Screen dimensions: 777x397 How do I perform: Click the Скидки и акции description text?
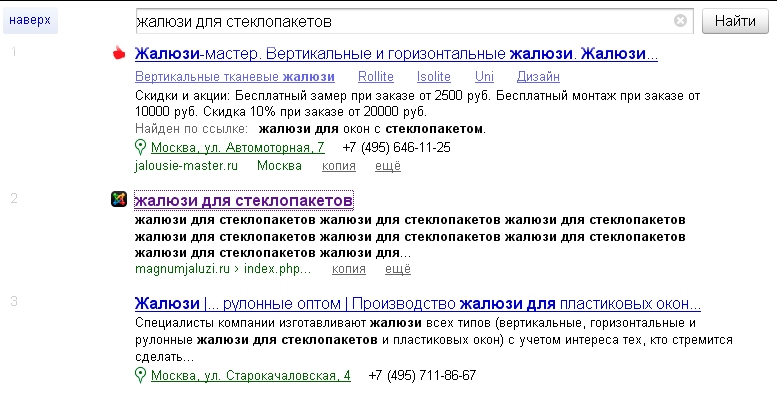(x=417, y=104)
